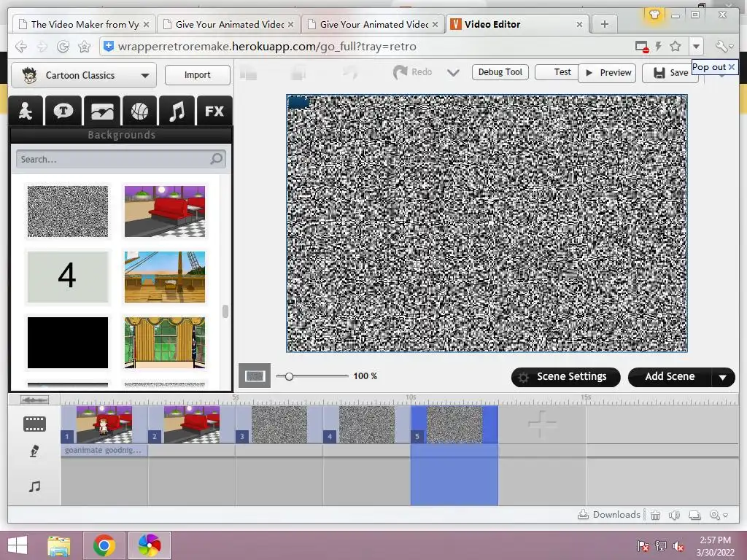Image resolution: width=747 pixels, height=560 pixels.
Task: Click the Debug Tool button
Action: tap(500, 72)
